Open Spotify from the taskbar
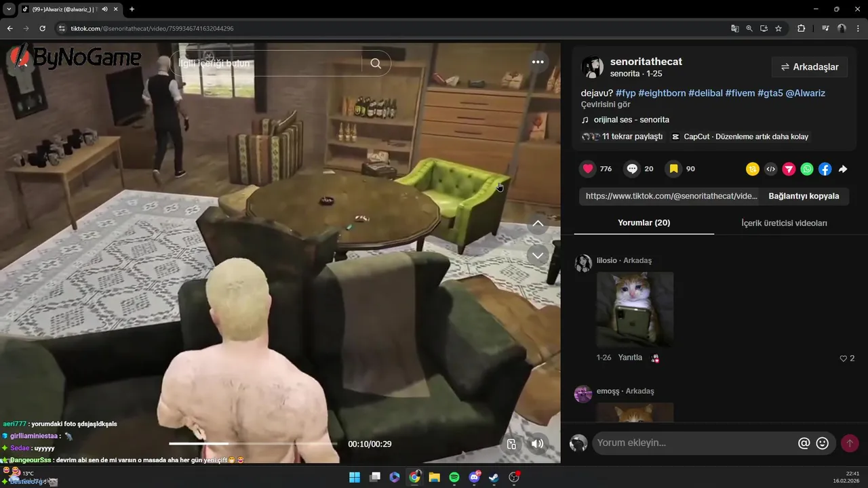Screen dimensions: 868x488 click(454, 477)
